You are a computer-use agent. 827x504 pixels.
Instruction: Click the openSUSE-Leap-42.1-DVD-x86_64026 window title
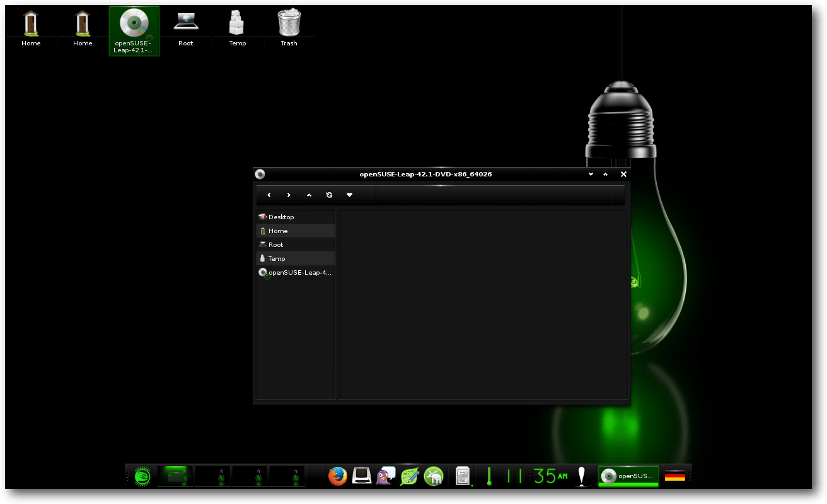pos(425,175)
